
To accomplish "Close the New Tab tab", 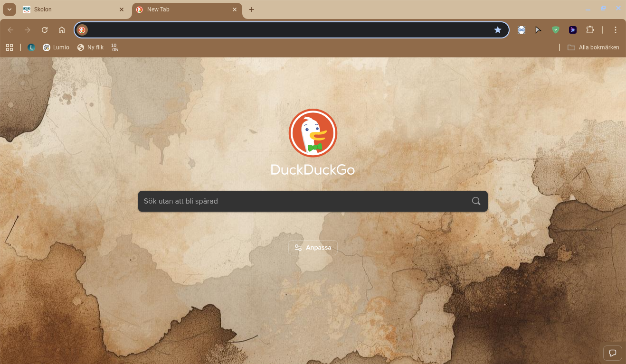I will tap(235, 9).
